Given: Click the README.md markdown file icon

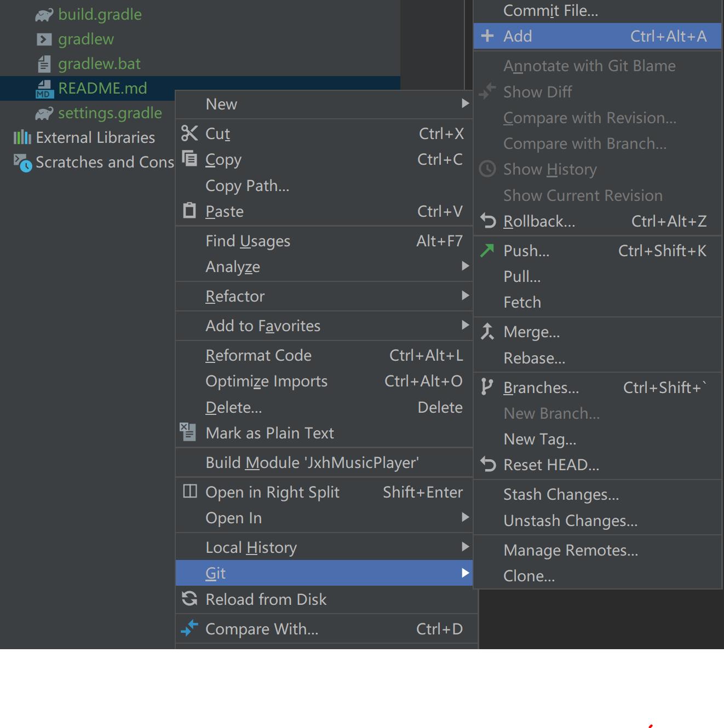Looking at the screenshot, I should (x=44, y=89).
